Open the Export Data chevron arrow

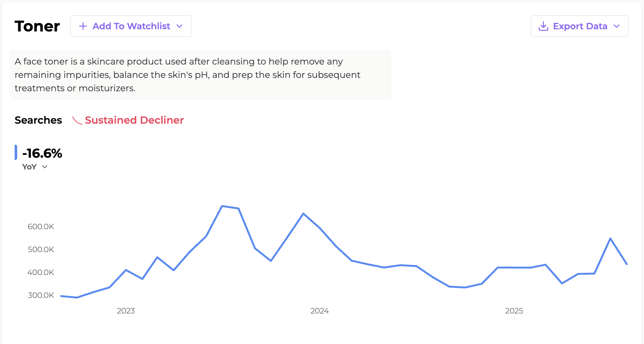click(617, 26)
